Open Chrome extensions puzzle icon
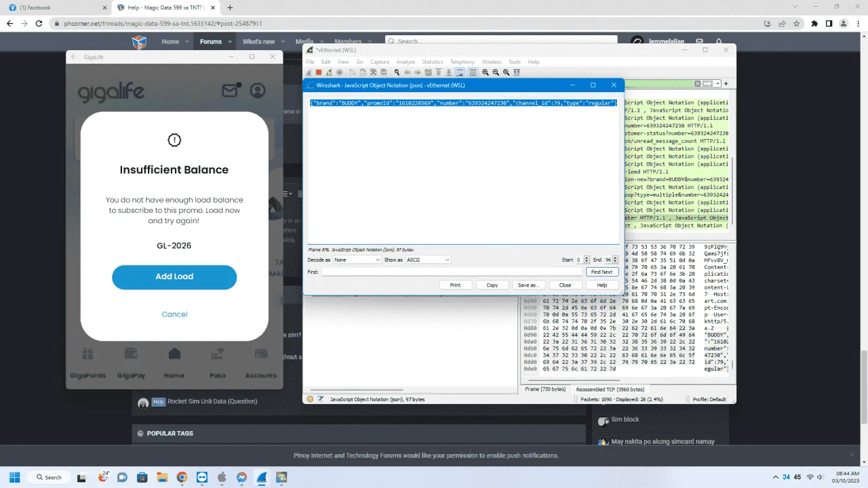Image resolution: width=868 pixels, height=488 pixels. tap(814, 23)
